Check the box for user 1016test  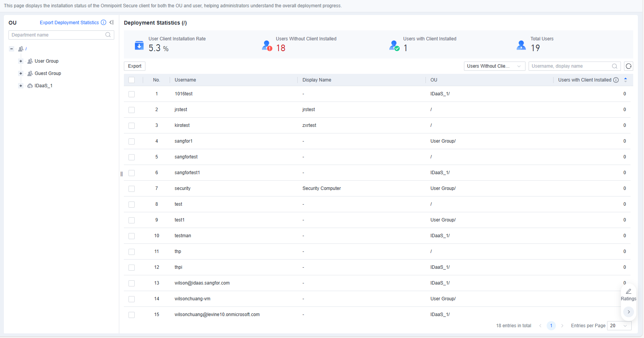tap(132, 94)
